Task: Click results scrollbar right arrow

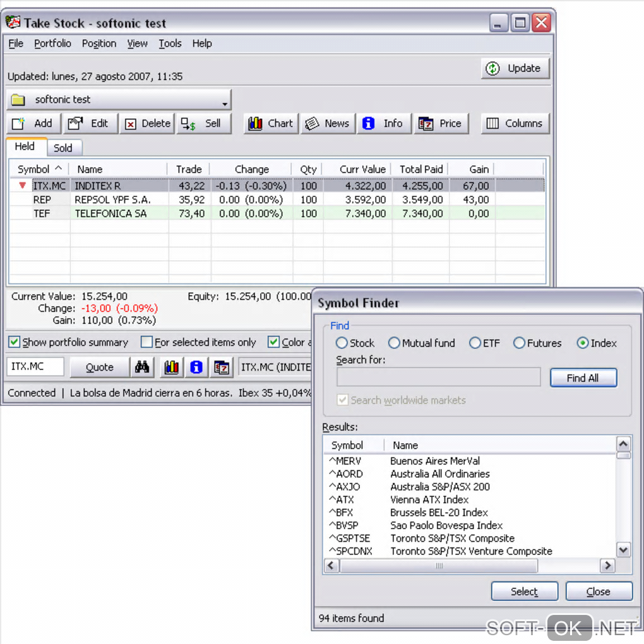Action: point(607,566)
